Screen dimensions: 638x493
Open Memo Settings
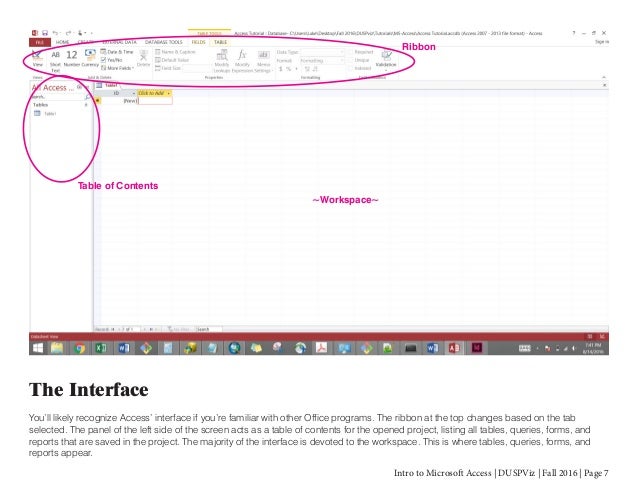click(x=264, y=61)
